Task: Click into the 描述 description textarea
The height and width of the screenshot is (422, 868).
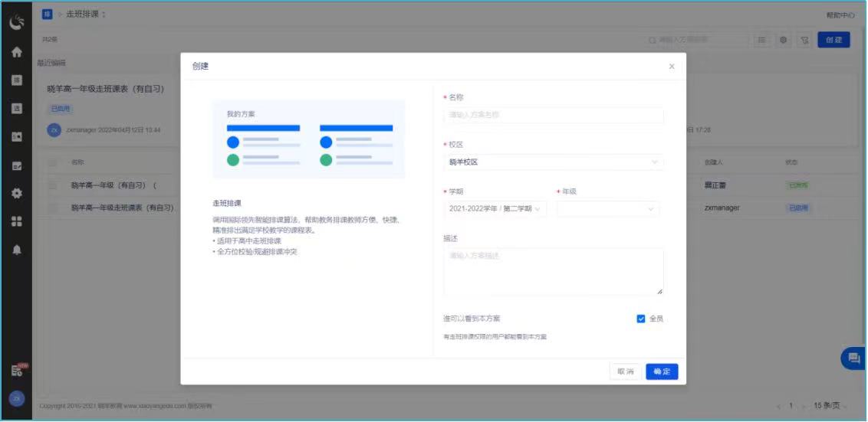Action: (x=553, y=272)
